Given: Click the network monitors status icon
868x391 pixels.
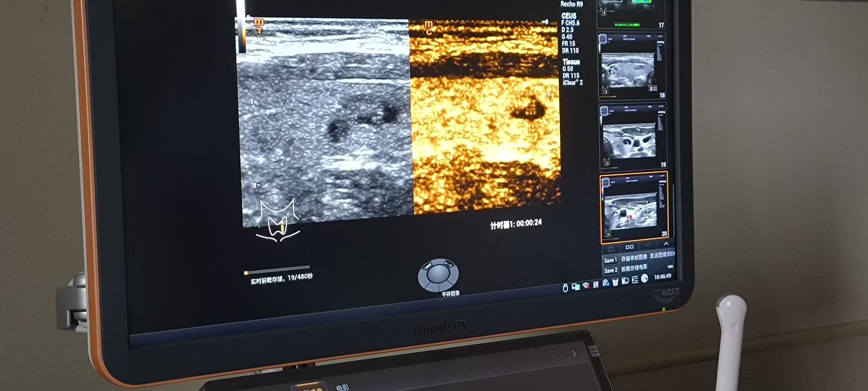Looking at the screenshot, I should (576, 286).
